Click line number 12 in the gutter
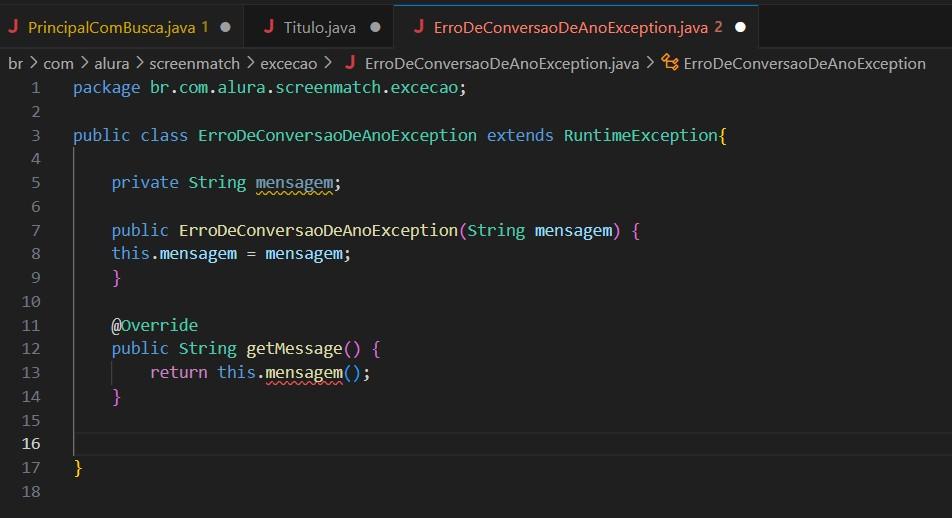 tap(31, 349)
